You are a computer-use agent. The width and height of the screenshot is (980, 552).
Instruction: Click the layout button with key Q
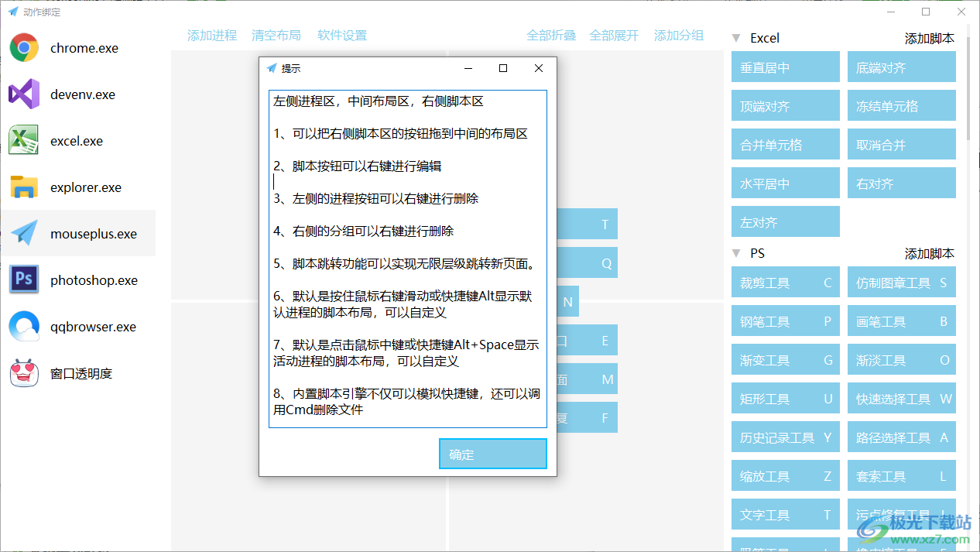pos(588,262)
